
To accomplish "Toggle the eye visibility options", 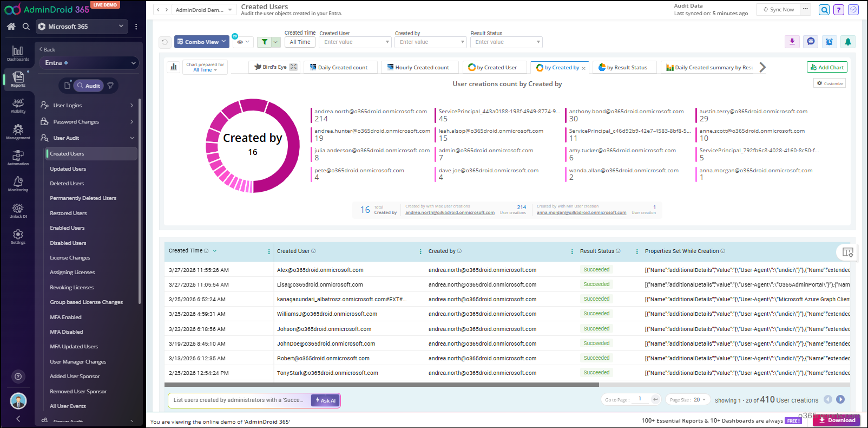I will click(x=243, y=42).
